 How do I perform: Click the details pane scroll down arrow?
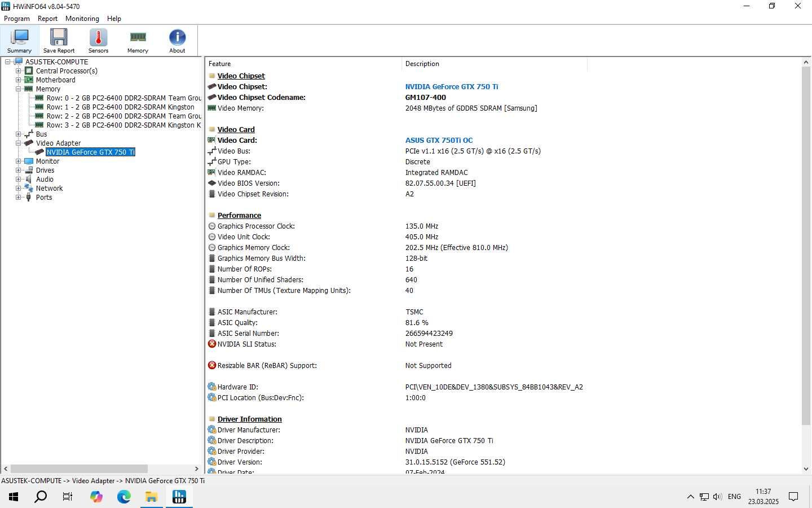(806, 468)
